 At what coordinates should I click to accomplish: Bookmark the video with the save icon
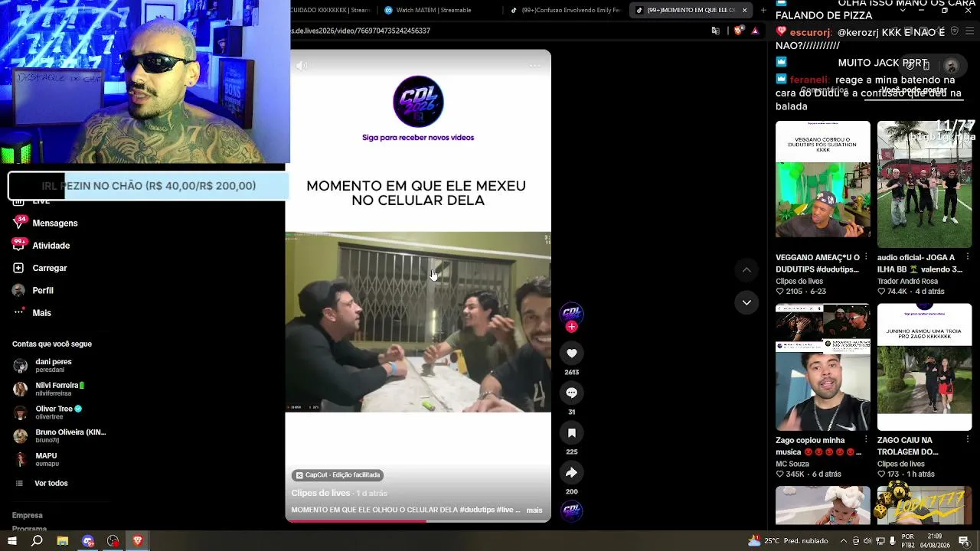coord(571,432)
